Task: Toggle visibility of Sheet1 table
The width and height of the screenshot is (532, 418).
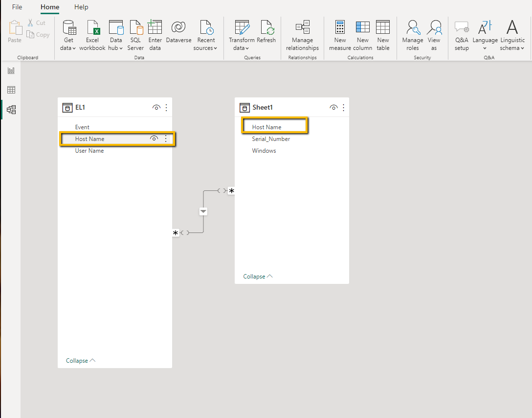Action: (x=333, y=108)
